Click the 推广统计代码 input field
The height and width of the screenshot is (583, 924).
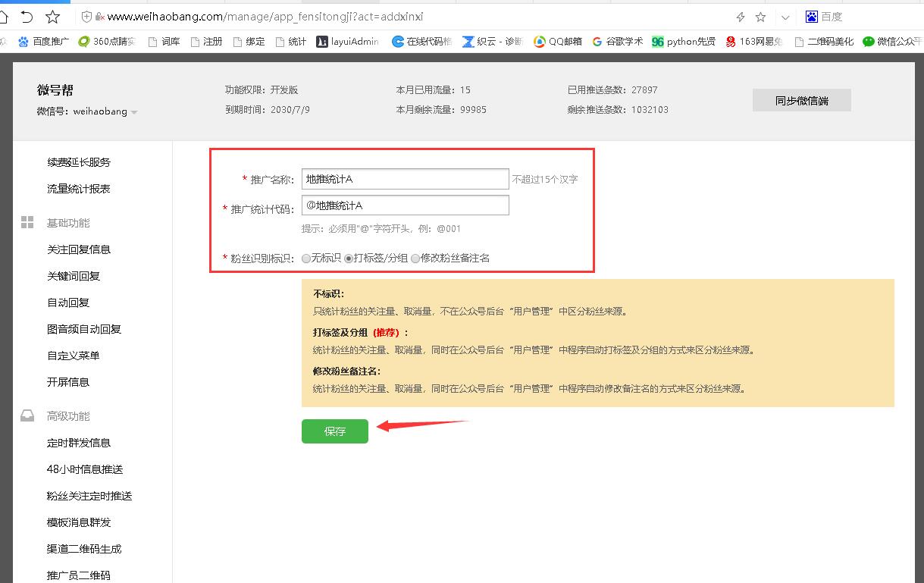[x=405, y=205]
